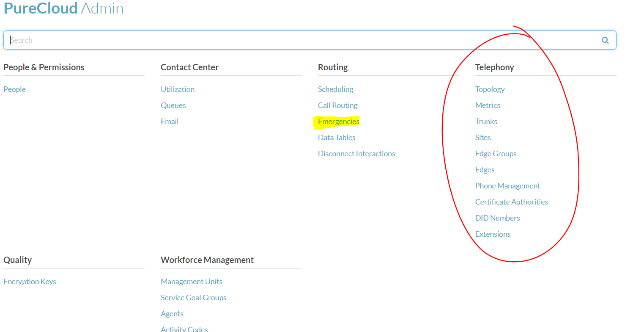Image resolution: width=644 pixels, height=332 pixels.
Task: Open Data Tables under Routing
Action: pos(337,138)
